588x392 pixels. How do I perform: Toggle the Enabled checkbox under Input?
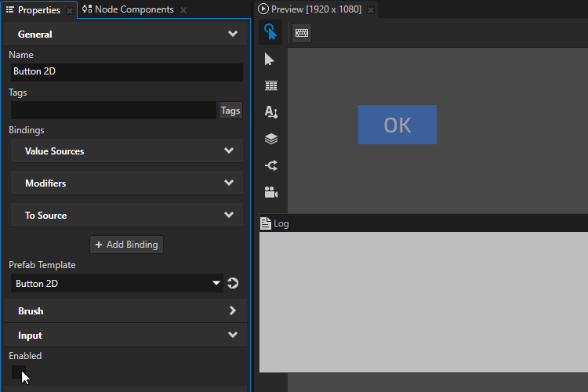pyautogui.click(x=18, y=372)
